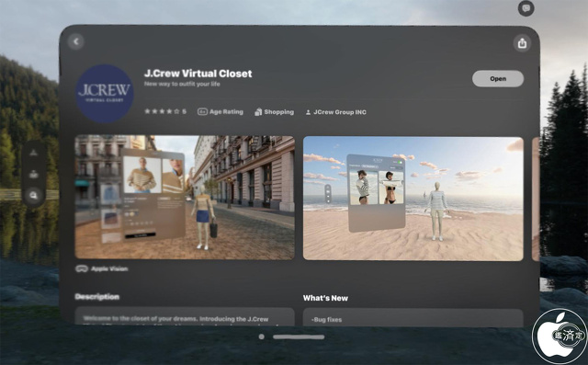Expand the description text box

point(185,316)
